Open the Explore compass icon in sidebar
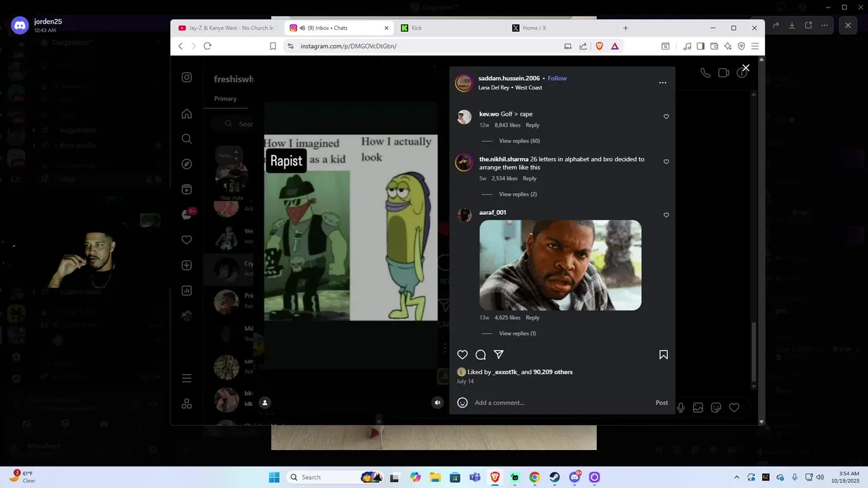Screen dimensions: 868x488 [186, 164]
